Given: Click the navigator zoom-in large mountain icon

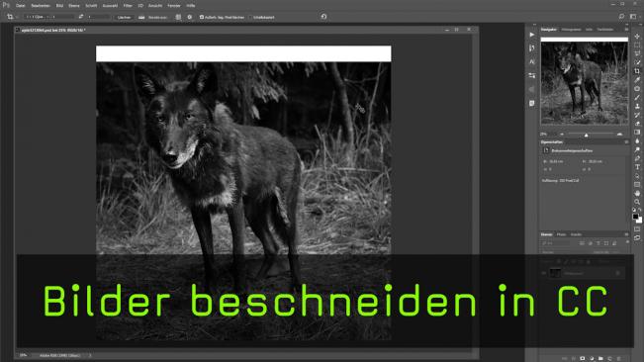Looking at the screenshot, I should pos(619,135).
